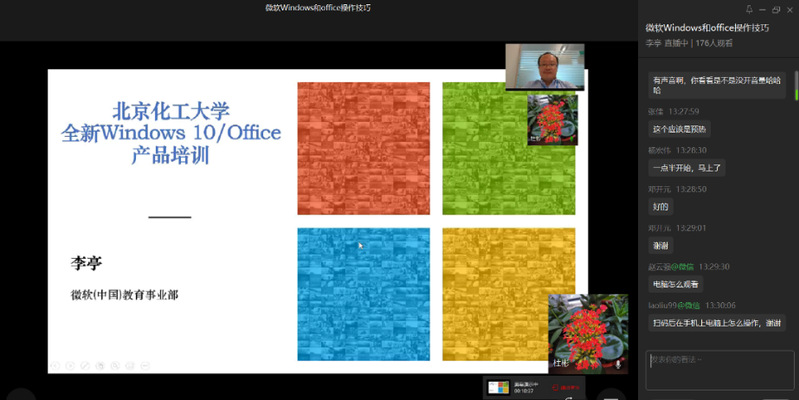
Task: Select the flower video thumbnail below presenter
Action: 552,119
